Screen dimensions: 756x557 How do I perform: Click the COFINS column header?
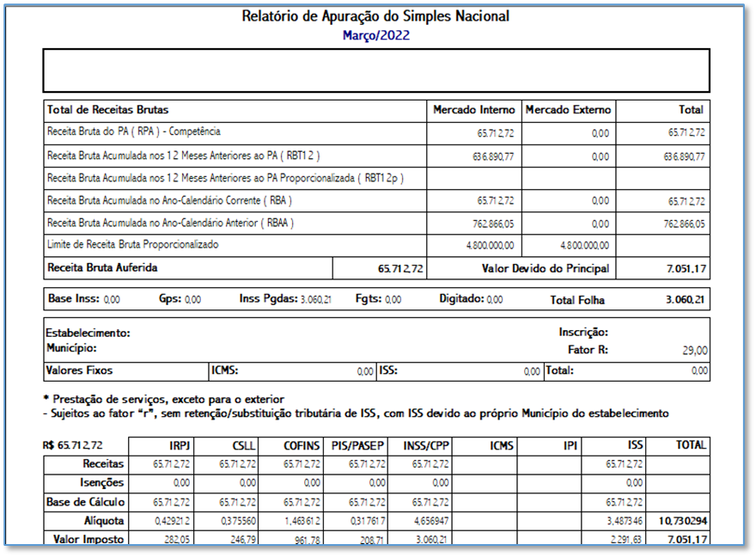(301, 445)
